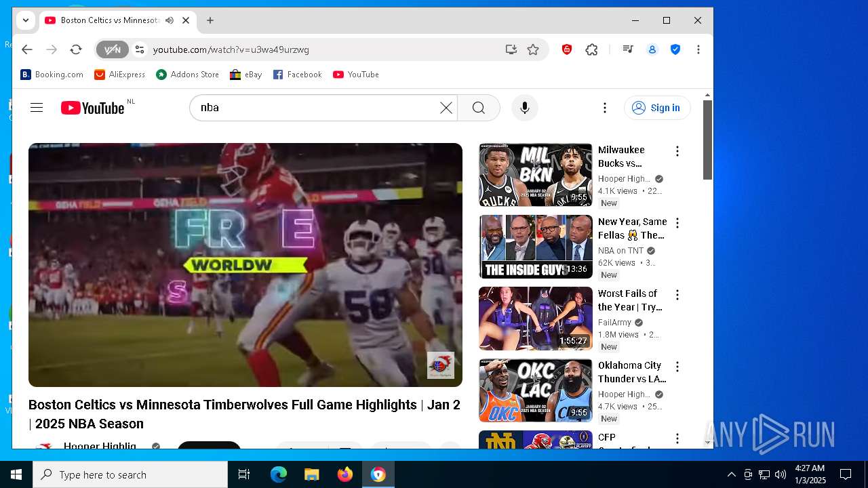This screenshot has height=488, width=868.
Task: Open the AliExpress bookmark
Action: pyautogui.click(x=119, y=75)
